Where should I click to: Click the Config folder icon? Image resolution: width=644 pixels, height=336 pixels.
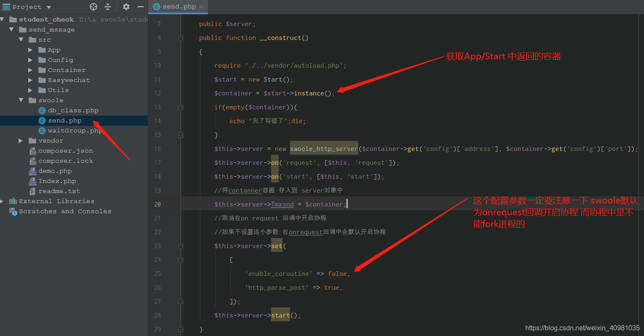pyautogui.click(x=42, y=60)
